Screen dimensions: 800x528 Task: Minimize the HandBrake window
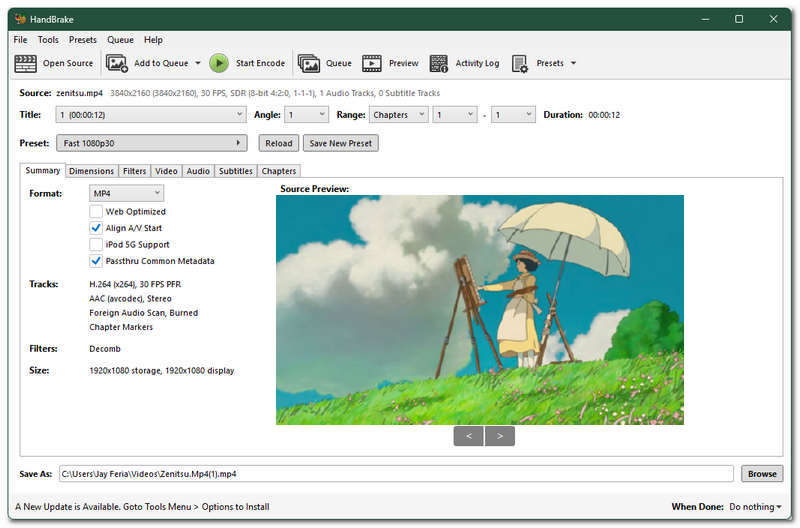(705, 19)
